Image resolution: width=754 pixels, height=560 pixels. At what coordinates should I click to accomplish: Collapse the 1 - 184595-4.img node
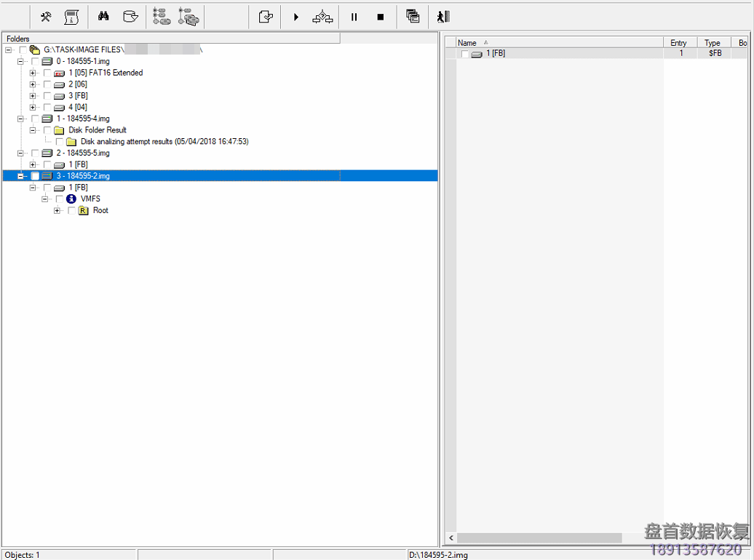(20, 119)
